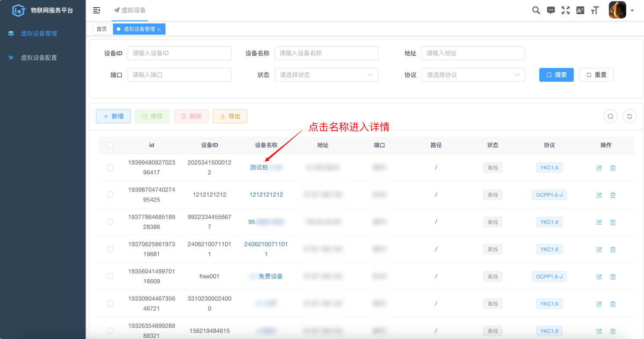Open the message chat bubble icon
This screenshot has width=644, height=339.
[551, 10]
